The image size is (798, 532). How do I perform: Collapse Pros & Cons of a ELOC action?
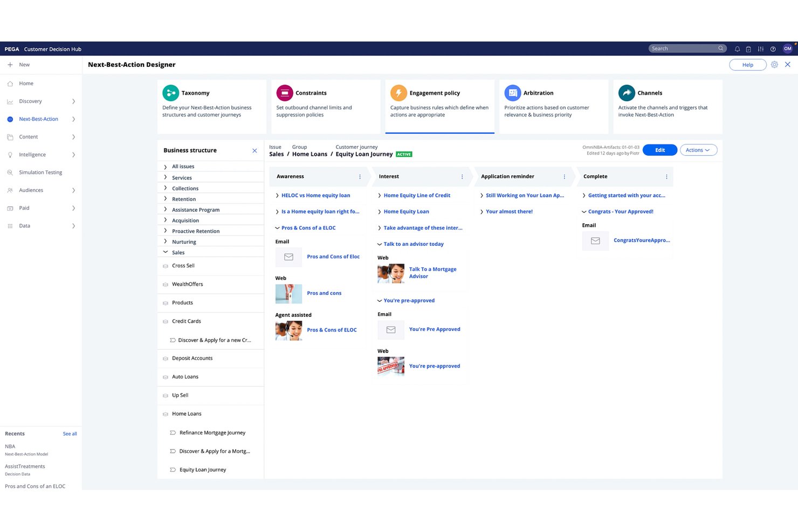(277, 228)
